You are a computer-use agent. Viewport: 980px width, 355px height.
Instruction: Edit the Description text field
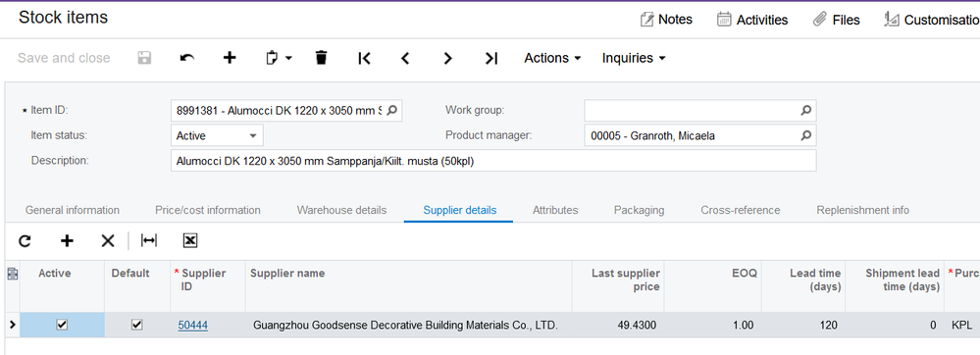[493, 161]
